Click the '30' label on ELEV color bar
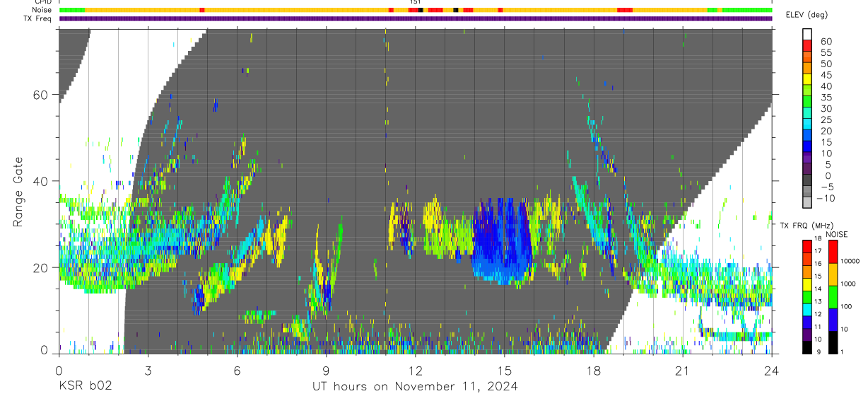The height and width of the screenshot is (401, 868). pos(826,109)
